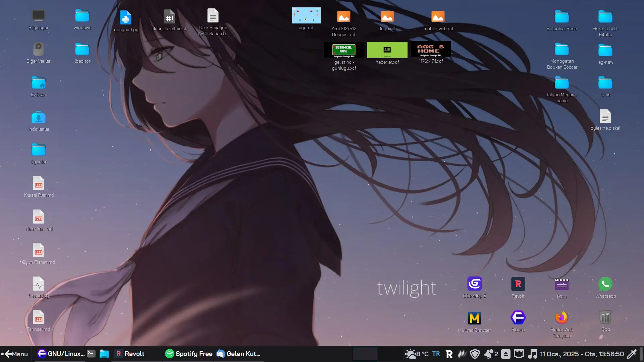Select the öylesine.piskel file
The image size is (644, 362).
pos(605,120)
